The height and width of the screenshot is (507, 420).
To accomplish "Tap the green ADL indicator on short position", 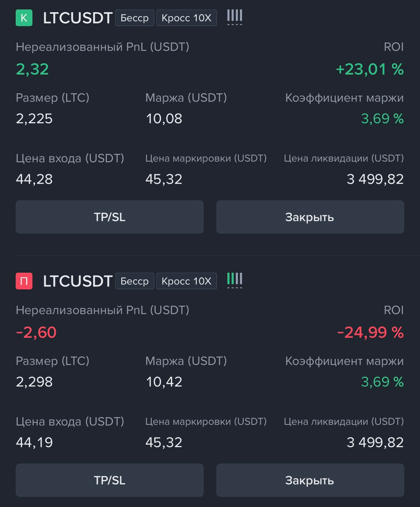I will click(234, 281).
